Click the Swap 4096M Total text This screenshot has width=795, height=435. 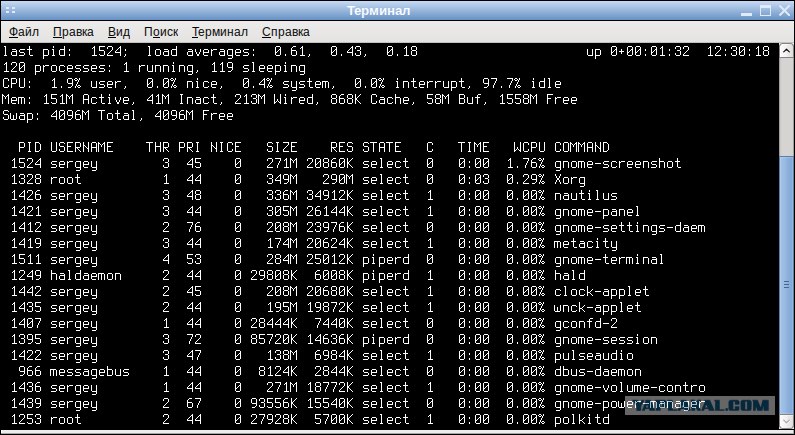[69, 116]
